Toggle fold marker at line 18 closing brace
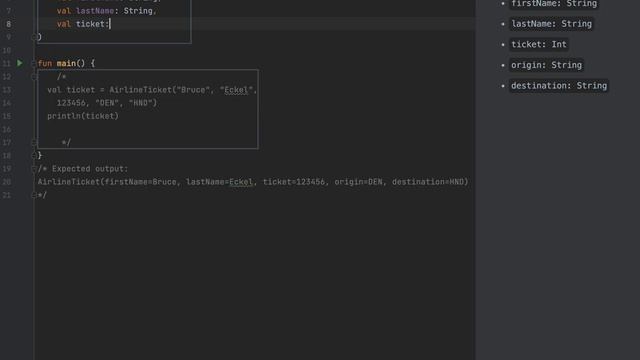This screenshot has width=640, height=360. 34,156
